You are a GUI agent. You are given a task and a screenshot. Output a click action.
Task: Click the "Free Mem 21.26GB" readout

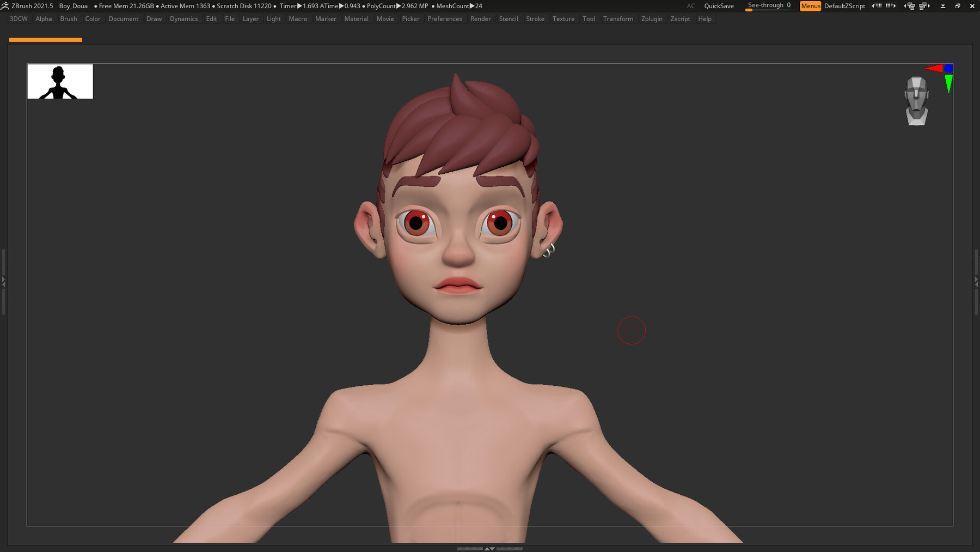pyautogui.click(x=126, y=6)
